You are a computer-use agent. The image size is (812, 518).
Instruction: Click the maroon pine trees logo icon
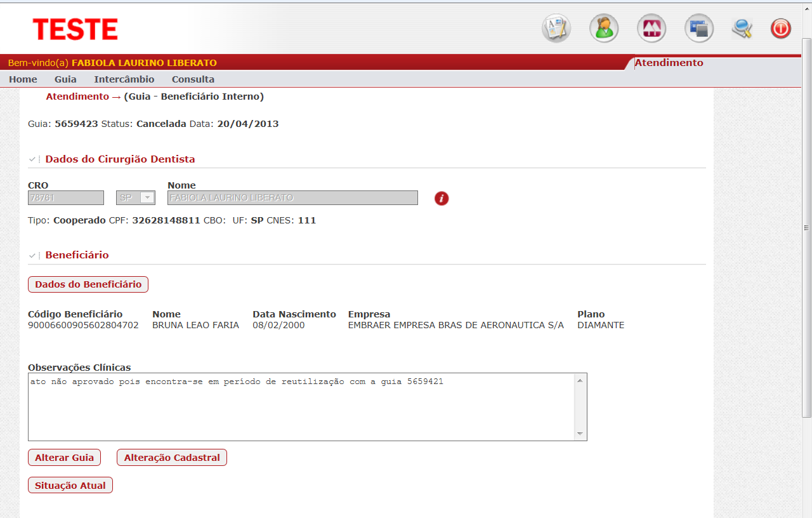pyautogui.click(x=652, y=29)
